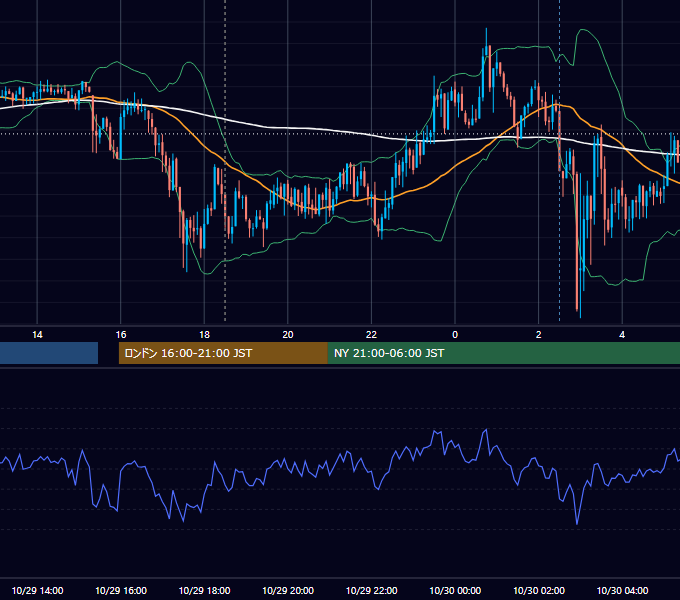Click the 10/30 04:00 date label
The width and height of the screenshot is (680, 600).
click(x=622, y=590)
